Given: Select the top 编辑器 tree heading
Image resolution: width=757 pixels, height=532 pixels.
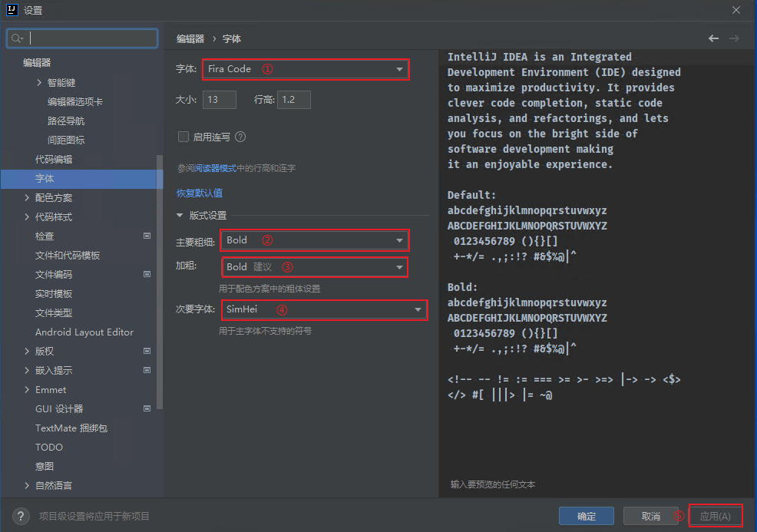Looking at the screenshot, I should [37, 63].
